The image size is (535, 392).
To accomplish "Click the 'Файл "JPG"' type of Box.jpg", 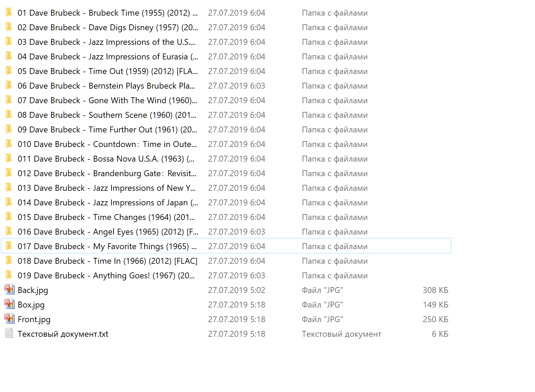I will [x=322, y=305].
